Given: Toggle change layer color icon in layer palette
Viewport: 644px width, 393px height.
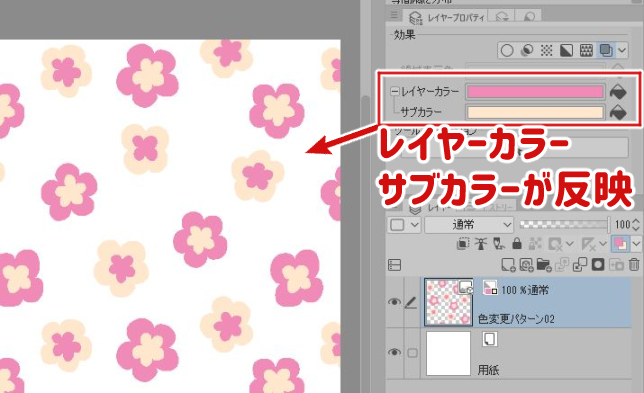Looking at the screenshot, I should point(620,244).
